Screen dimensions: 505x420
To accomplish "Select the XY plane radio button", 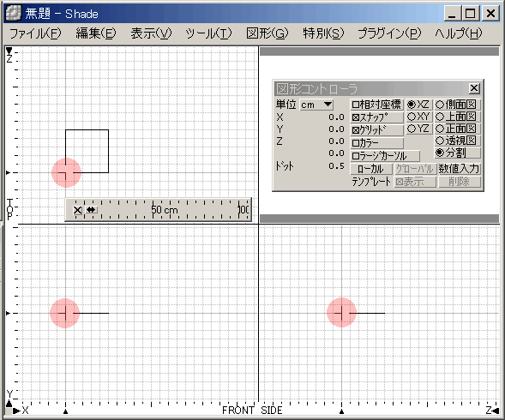I will pos(418,117).
